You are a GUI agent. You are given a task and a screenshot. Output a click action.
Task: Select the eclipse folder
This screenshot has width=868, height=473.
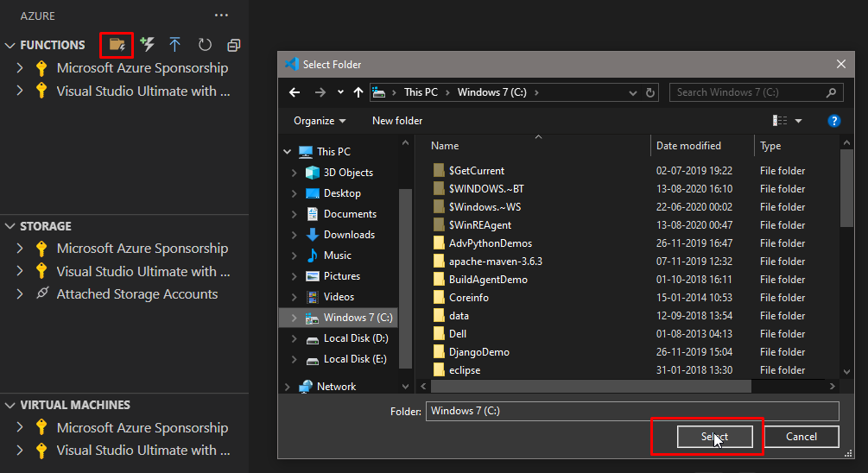[465, 370]
